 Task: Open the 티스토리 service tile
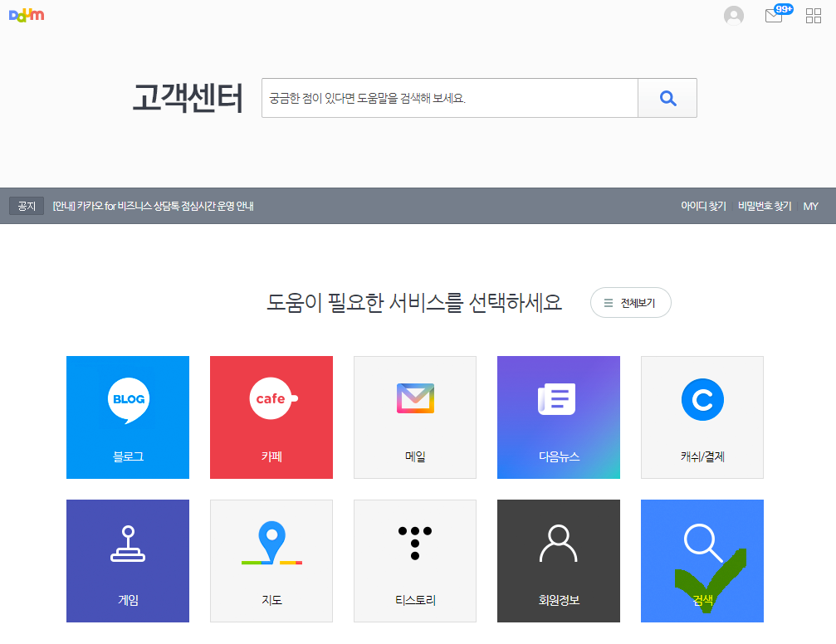[x=415, y=561]
